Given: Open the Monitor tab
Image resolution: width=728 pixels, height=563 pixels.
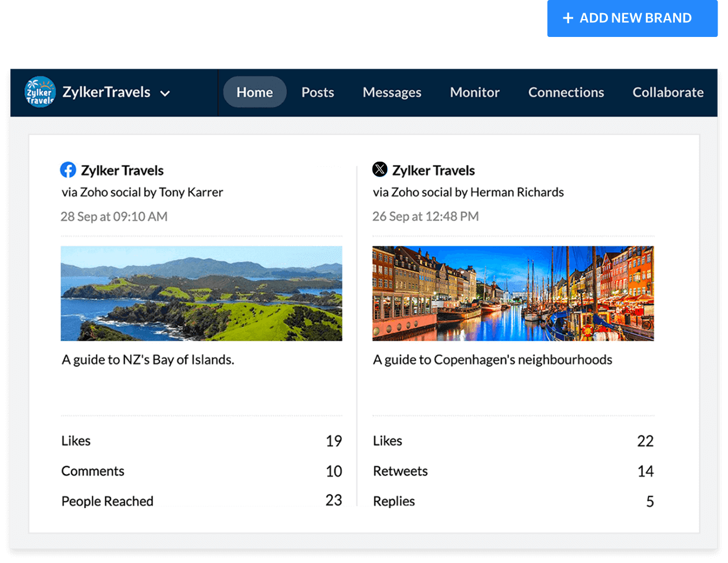Looking at the screenshot, I should (475, 92).
